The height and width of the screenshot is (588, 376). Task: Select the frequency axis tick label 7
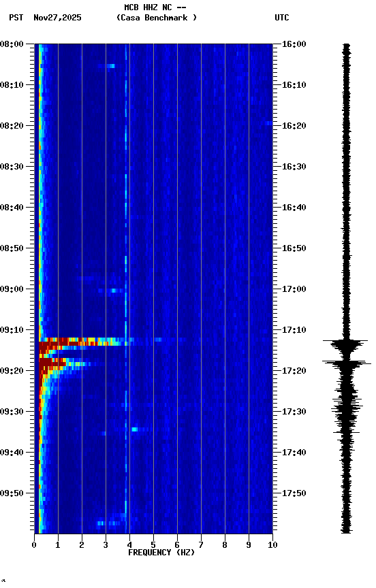[201, 545]
